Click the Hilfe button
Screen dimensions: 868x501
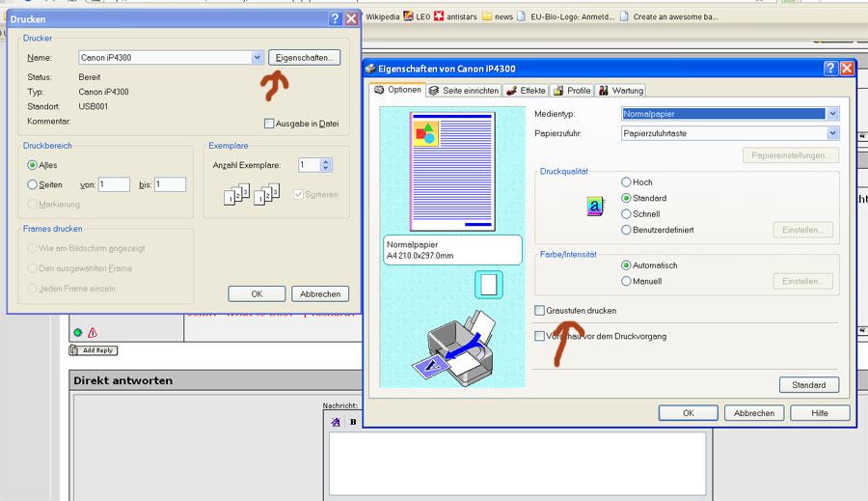coord(820,413)
